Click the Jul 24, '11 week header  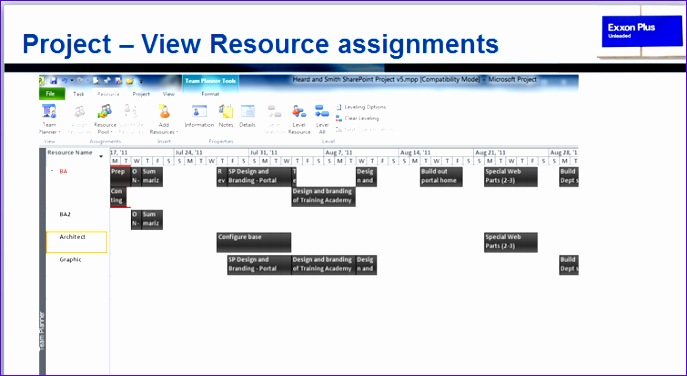tap(211, 153)
